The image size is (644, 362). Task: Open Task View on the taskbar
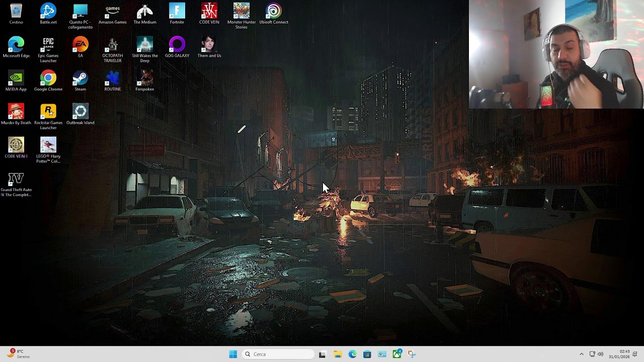point(323,354)
